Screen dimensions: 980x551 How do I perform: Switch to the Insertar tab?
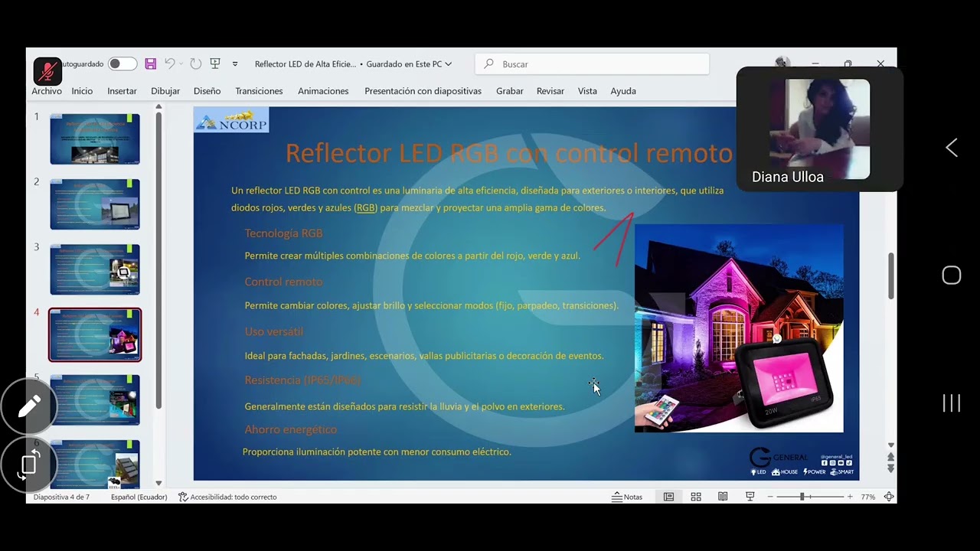click(x=122, y=91)
